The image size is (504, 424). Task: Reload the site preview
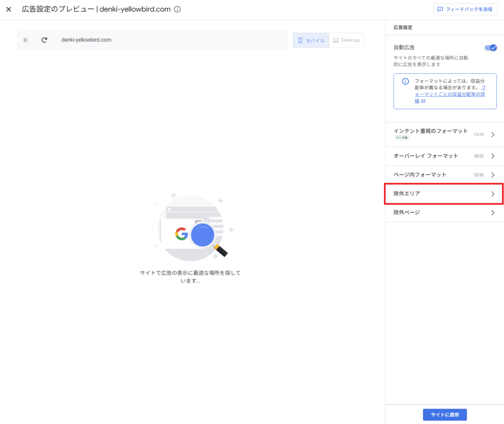(x=44, y=40)
